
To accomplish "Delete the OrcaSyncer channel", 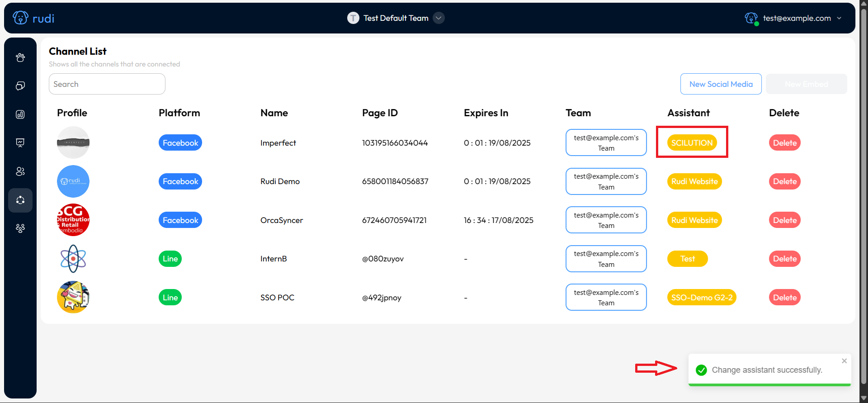I will tap(784, 220).
